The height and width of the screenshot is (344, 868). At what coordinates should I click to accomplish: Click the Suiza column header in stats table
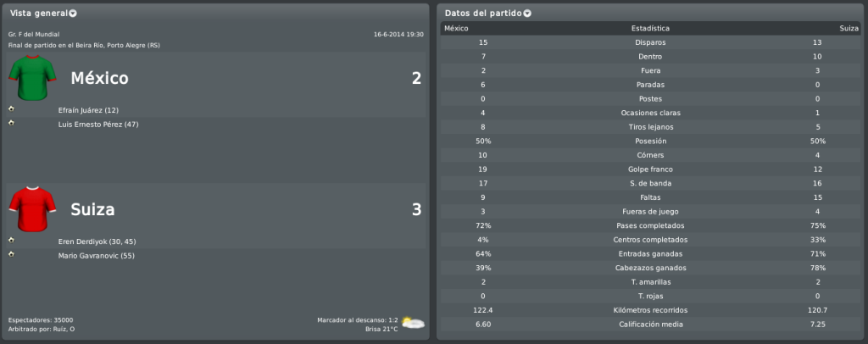click(x=849, y=28)
